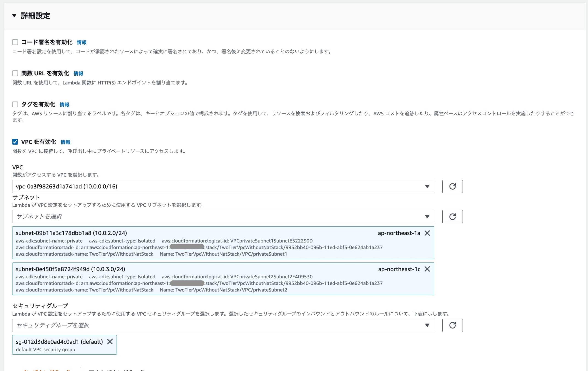Refresh the VPC list
Image resolution: width=588 pixels, height=371 pixels.
tap(452, 186)
